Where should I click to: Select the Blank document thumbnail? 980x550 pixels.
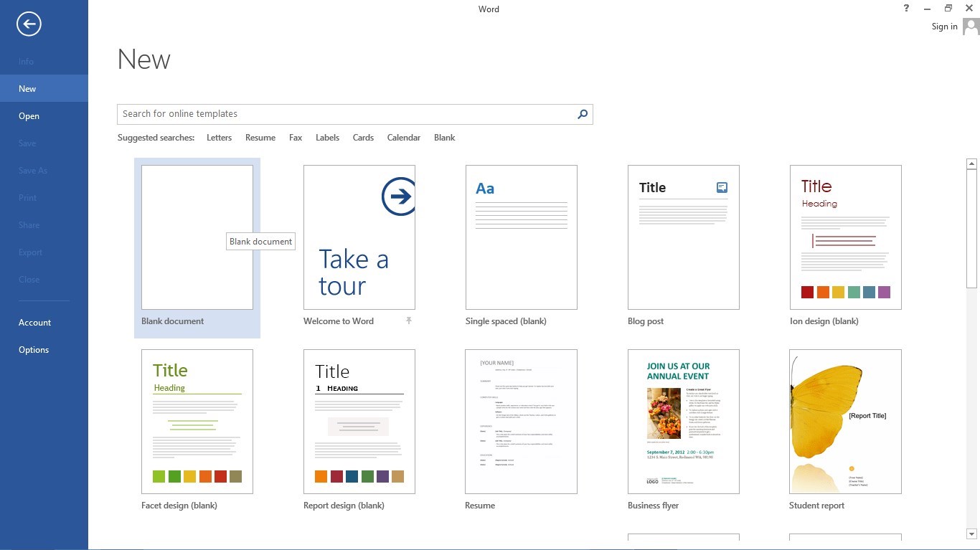click(197, 237)
